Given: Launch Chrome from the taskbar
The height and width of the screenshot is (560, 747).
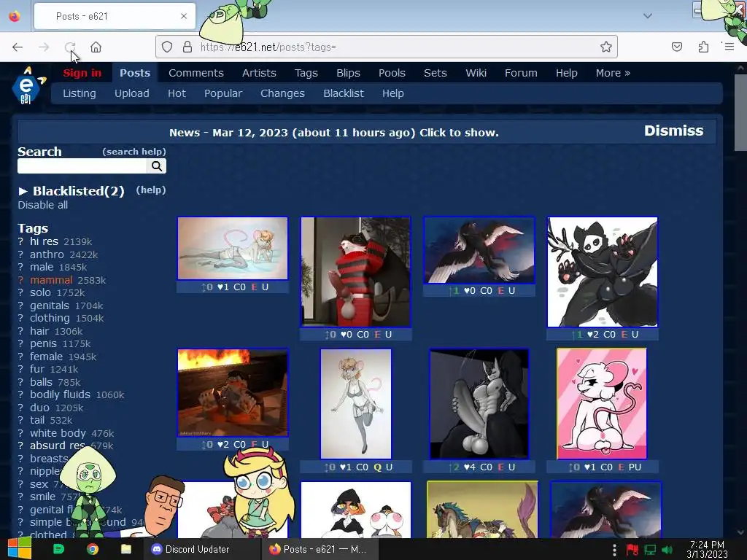Looking at the screenshot, I should 93,549.
